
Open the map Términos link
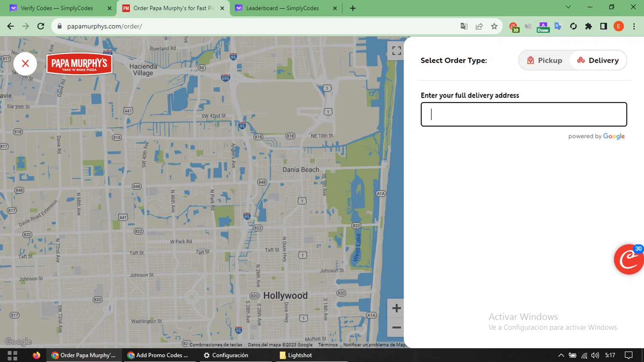point(328,345)
